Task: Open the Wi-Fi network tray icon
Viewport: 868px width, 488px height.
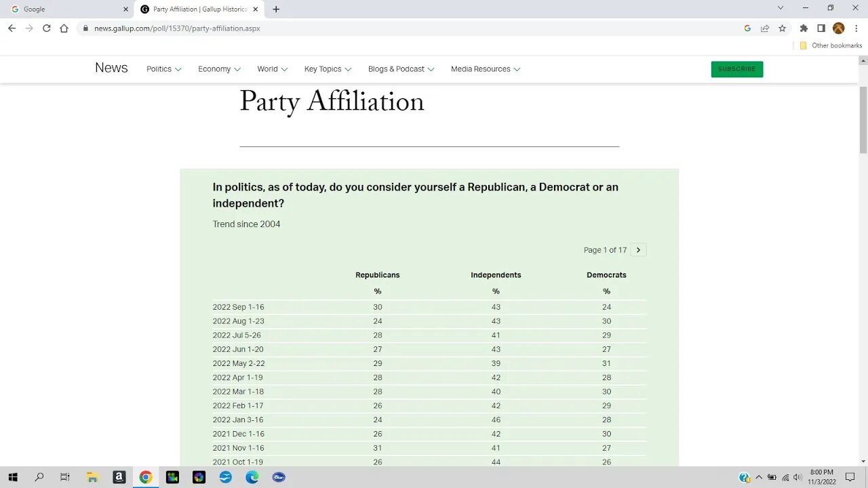Action: click(x=785, y=477)
